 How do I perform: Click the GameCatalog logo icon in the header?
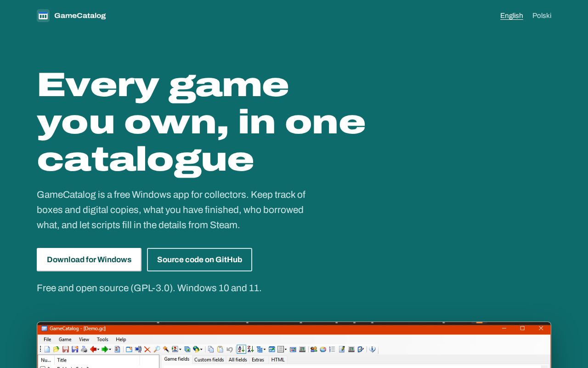point(43,16)
